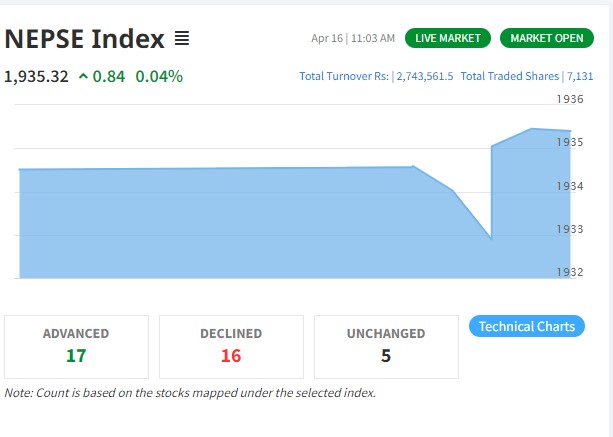
Task: Open the list menu icon beside NEPSE Index
Action: pos(181,39)
